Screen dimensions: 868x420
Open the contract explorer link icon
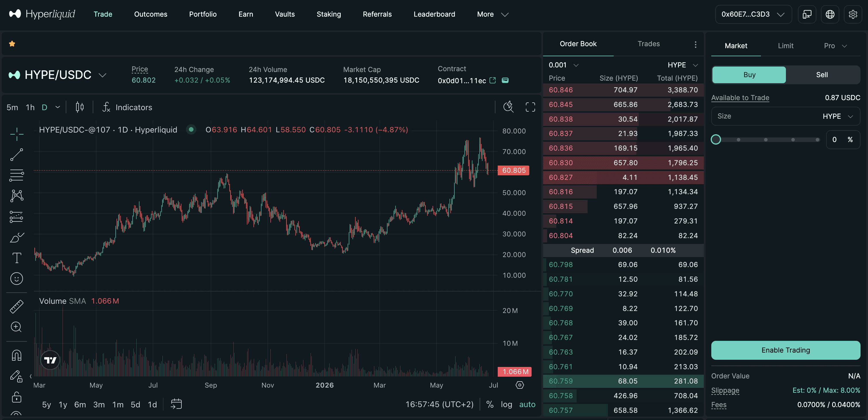[493, 80]
